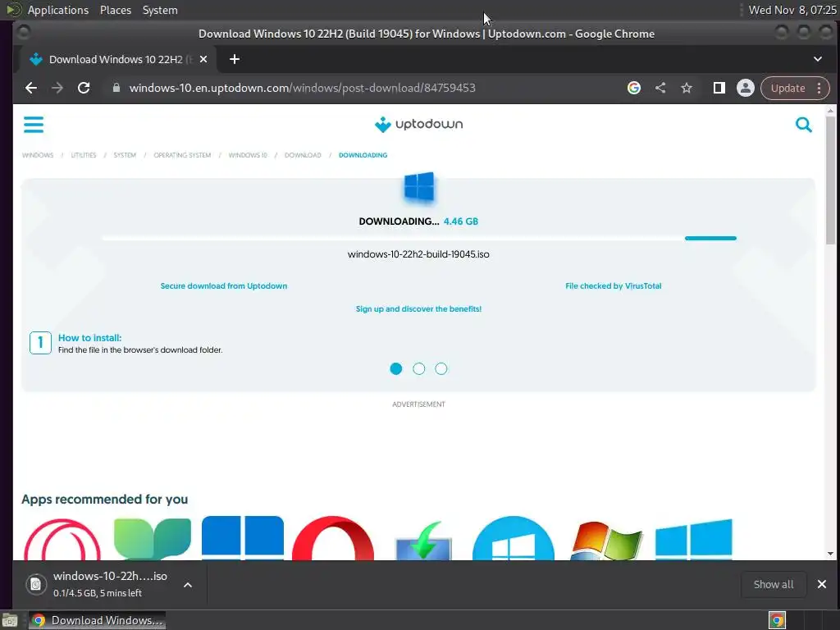
Task: Open the Applications menu
Action: click(x=58, y=10)
